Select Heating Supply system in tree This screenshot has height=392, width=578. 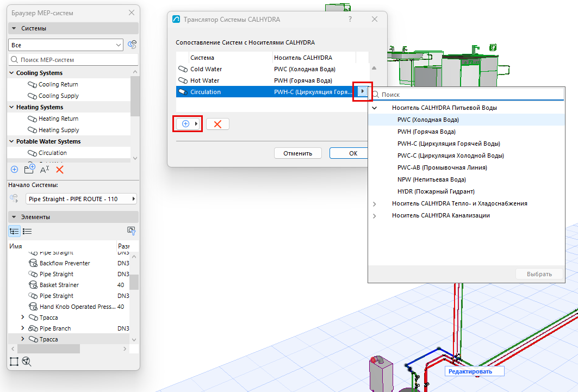(59, 130)
